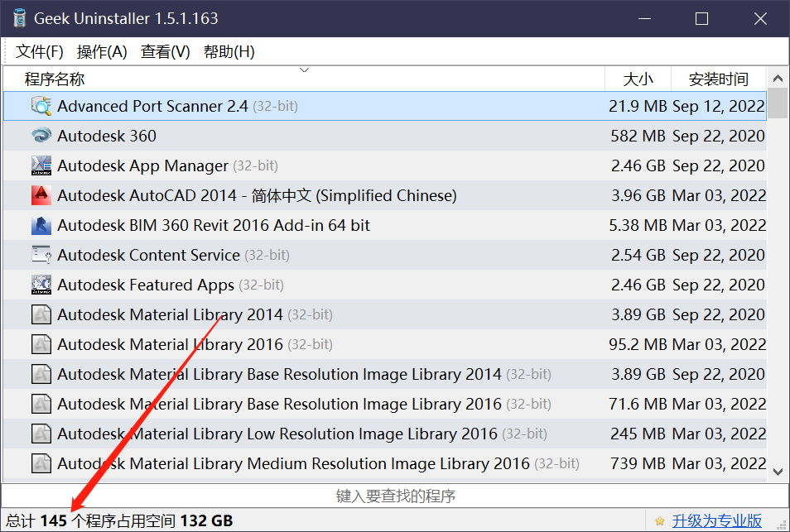Select the Autodesk Featured Apps icon
The image size is (790, 532).
click(x=41, y=285)
